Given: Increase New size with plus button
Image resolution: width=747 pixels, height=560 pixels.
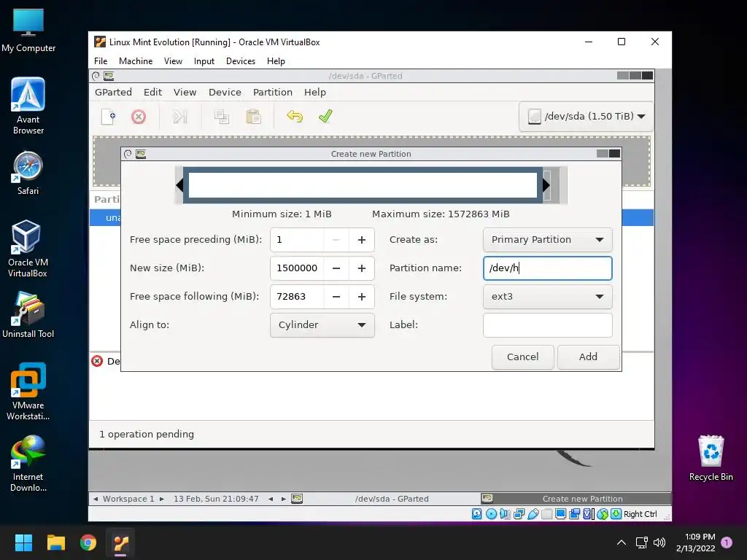Looking at the screenshot, I should click(x=362, y=268).
